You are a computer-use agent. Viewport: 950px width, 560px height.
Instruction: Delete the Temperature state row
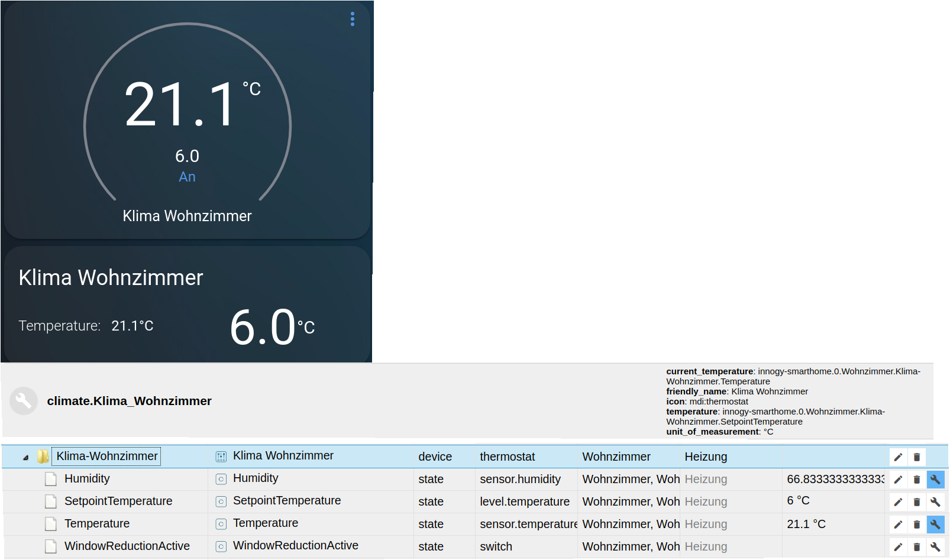pyautogui.click(x=917, y=525)
